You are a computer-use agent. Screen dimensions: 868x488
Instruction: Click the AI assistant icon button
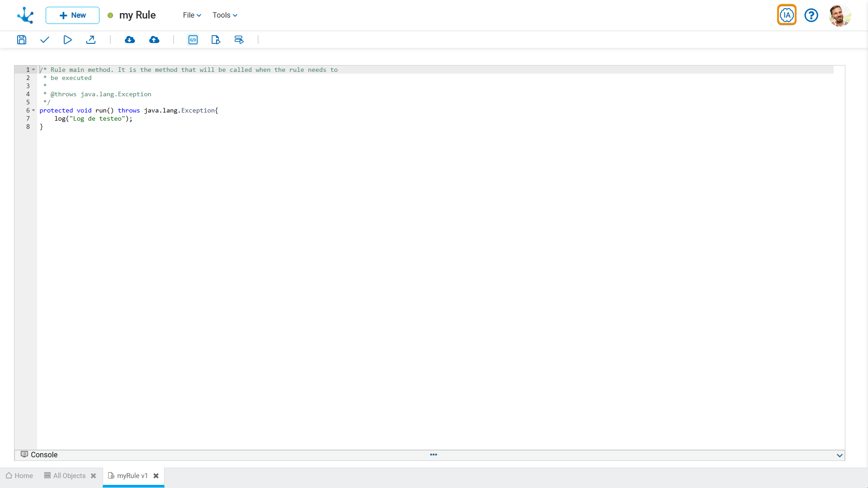click(787, 15)
